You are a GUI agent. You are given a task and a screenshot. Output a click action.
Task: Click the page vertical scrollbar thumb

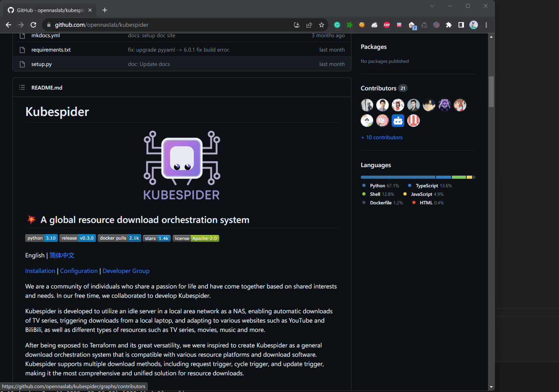(491, 92)
